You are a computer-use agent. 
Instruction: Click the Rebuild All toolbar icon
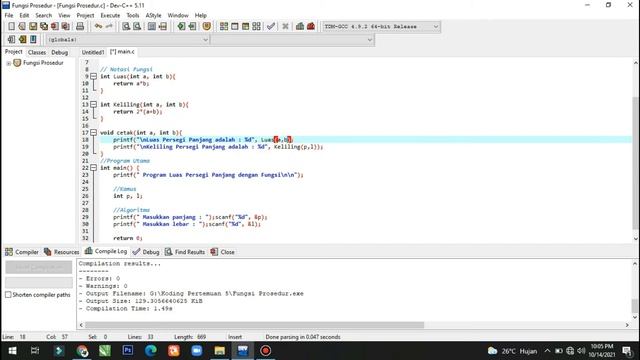256,26
